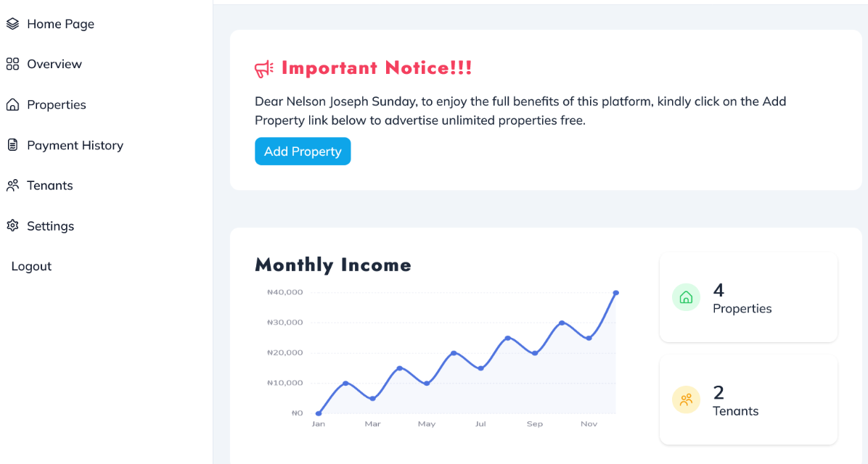Screen dimensions: 868x464
Task: Open the 2 Tenants stats card
Action: (748, 400)
